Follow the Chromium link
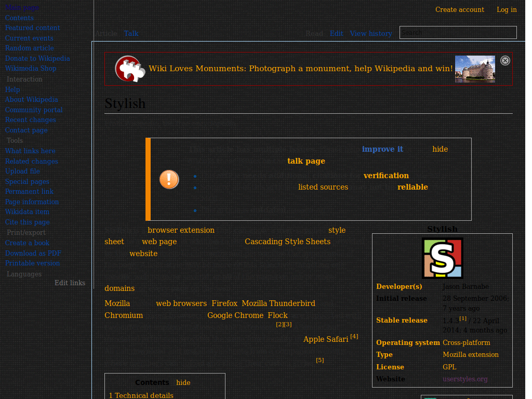 (124, 315)
